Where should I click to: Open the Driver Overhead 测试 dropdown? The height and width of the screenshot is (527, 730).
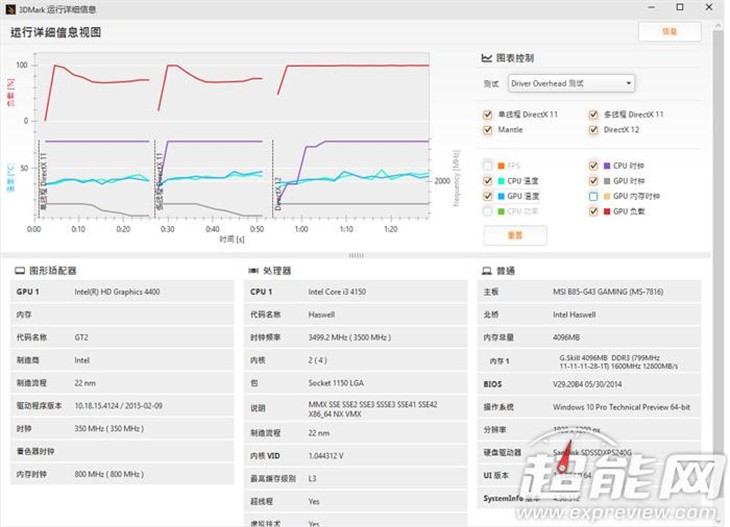571,83
